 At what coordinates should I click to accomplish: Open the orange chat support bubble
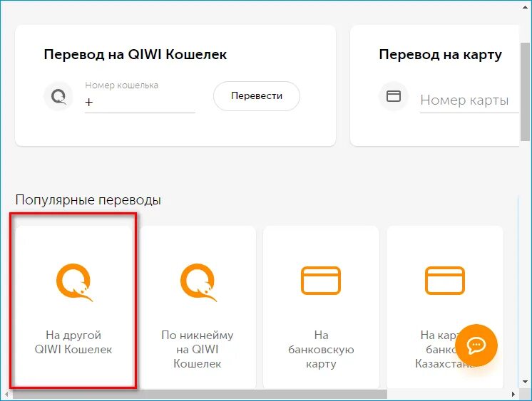(x=476, y=345)
